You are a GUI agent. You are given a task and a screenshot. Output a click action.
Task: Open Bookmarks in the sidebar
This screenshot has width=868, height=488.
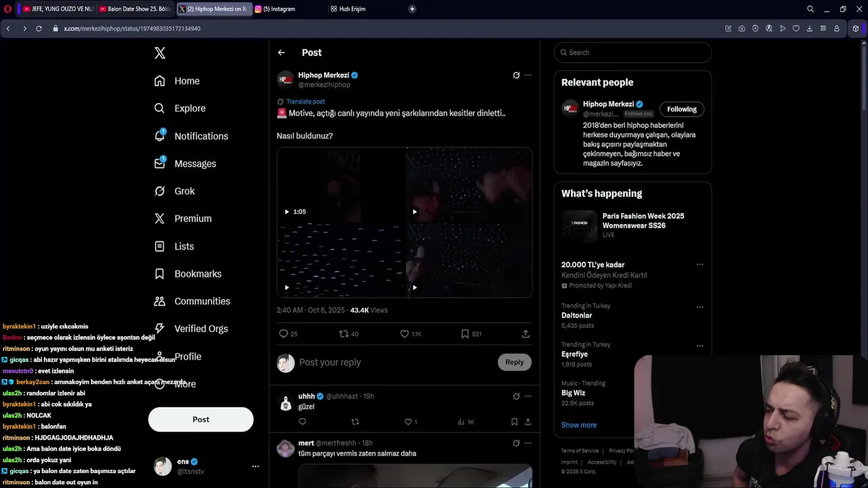click(x=188, y=274)
